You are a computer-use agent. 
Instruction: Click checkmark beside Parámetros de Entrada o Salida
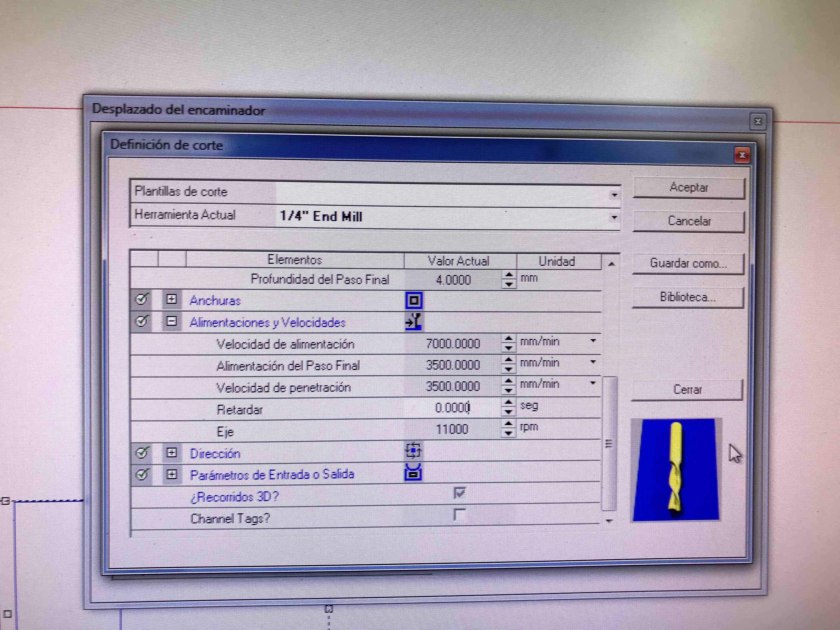click(x=142, y=474)
